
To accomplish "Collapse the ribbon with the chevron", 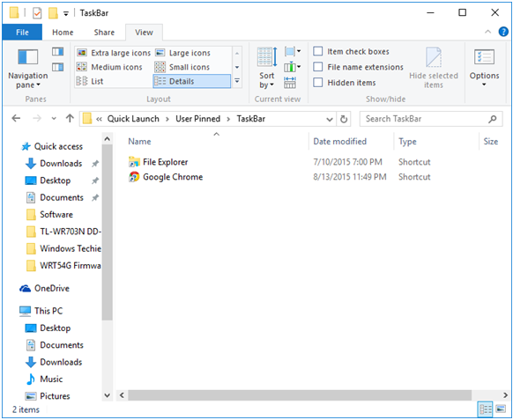I will [x=487, y=32].
